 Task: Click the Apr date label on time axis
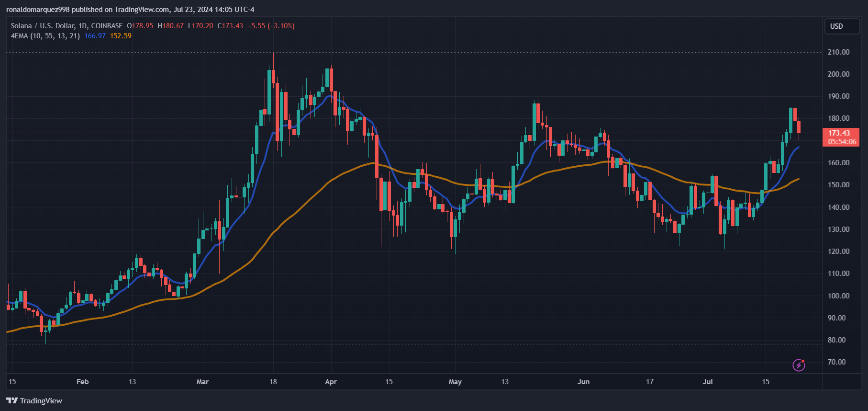point(331,382)
